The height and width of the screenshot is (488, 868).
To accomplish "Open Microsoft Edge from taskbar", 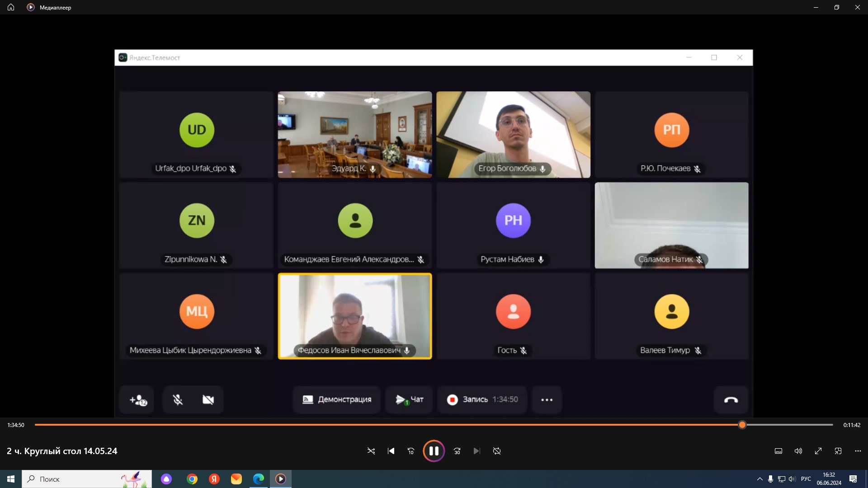I will [259, 479].
